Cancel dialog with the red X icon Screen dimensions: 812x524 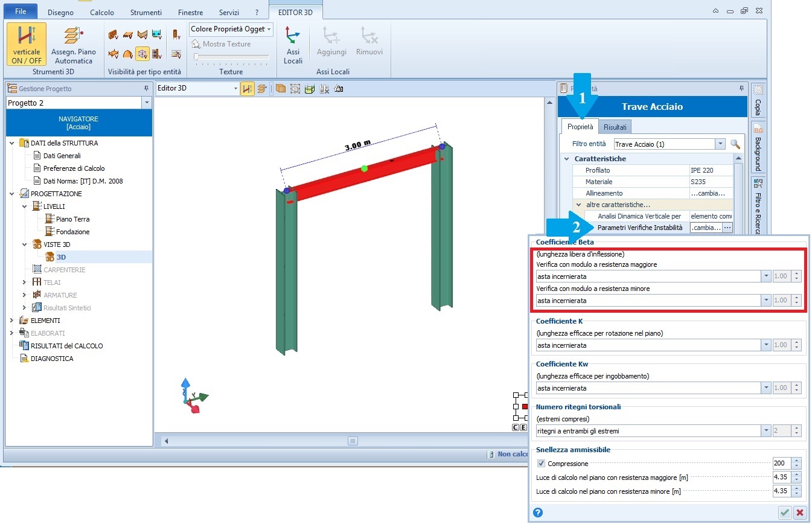tap(800, 513)
